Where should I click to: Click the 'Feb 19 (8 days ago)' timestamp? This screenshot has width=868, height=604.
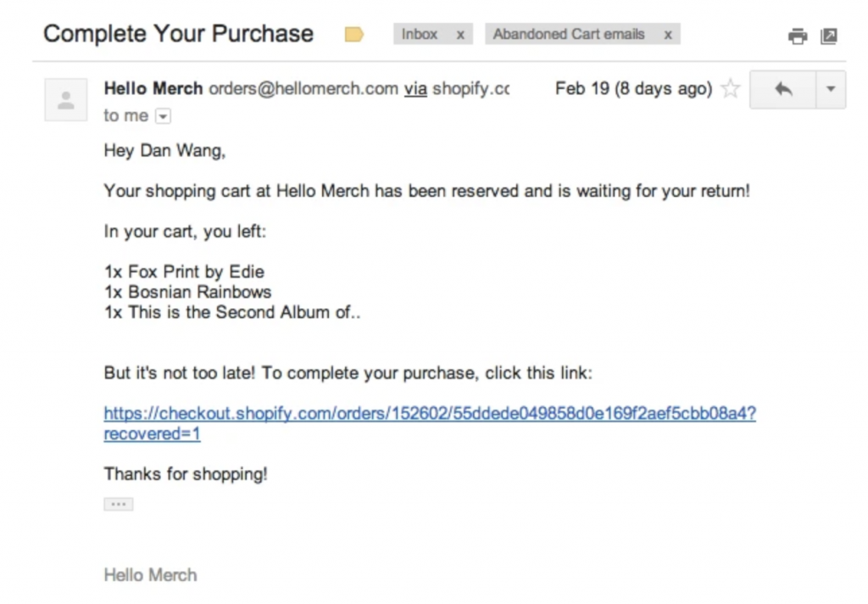coord(633,88)
